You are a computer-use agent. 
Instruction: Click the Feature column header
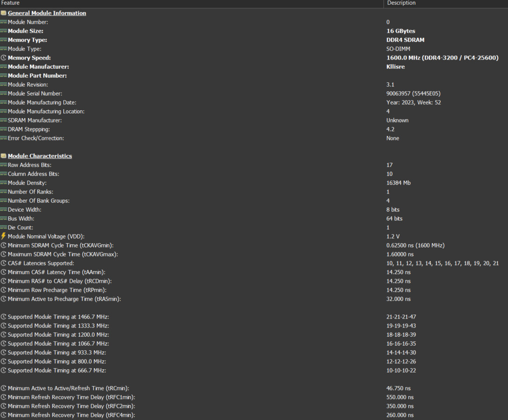(10, 3)
